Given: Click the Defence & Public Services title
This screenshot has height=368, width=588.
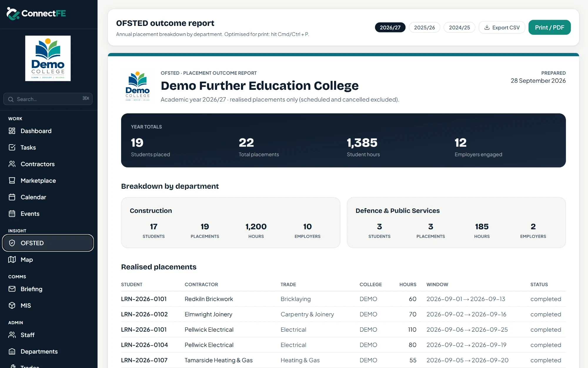Looking at the screenshot, I should tap(397, 211).
